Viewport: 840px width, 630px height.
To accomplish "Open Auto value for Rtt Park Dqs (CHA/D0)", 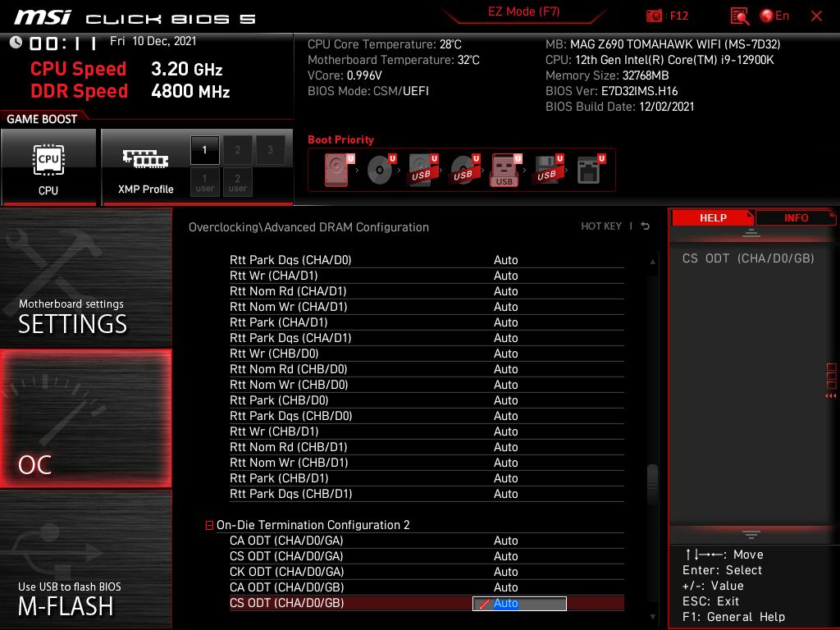I will [505, 260].
